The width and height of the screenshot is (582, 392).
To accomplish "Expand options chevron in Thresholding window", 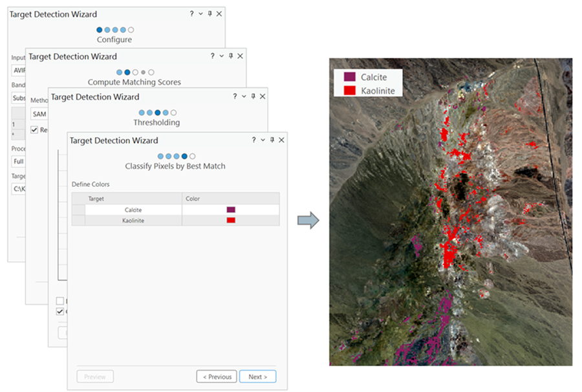I will (244, 96).
